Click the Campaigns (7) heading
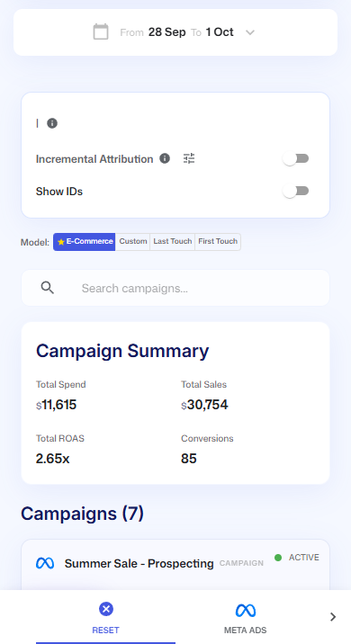The height and width of the screenshot is (644, 351). tap(82, 514)
